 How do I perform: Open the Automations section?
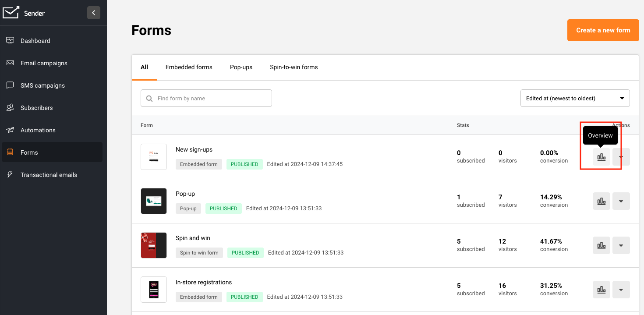38,130
